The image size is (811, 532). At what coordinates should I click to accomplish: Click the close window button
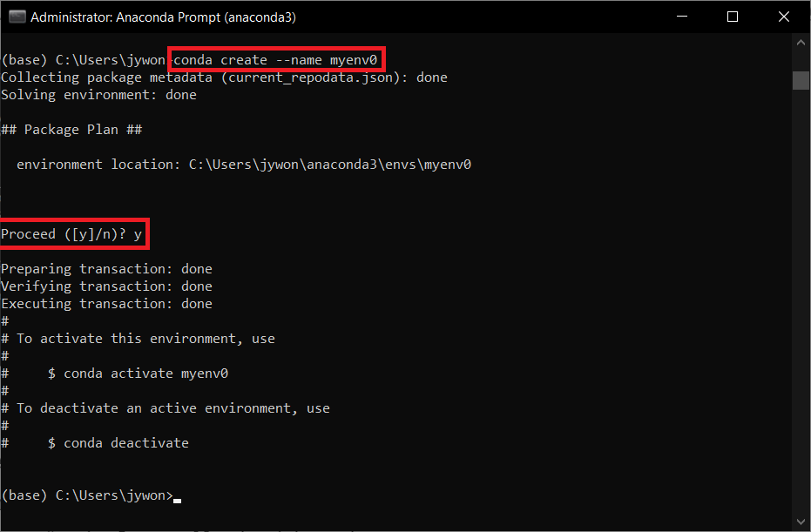[783, 16]
